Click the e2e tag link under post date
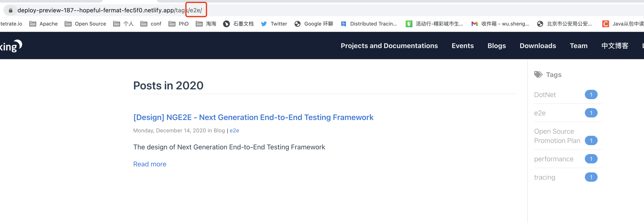The width and height of the screenshot is (644, 223). (x=234, y=130)
